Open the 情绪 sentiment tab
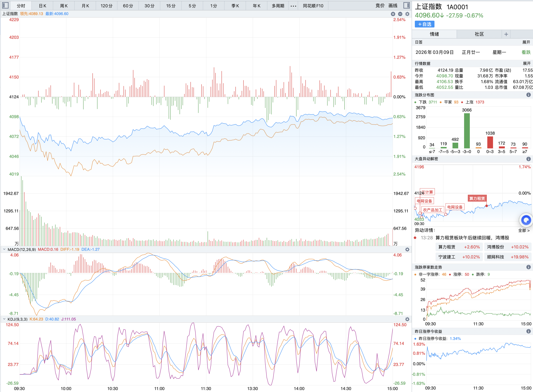Viewport: 533px width, 392px height. 434,34
